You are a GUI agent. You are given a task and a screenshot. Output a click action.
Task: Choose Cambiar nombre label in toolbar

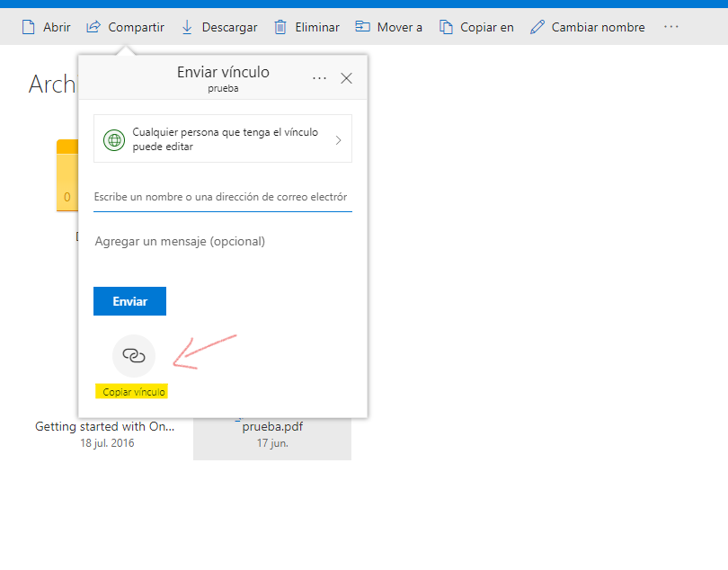point(598,27)
